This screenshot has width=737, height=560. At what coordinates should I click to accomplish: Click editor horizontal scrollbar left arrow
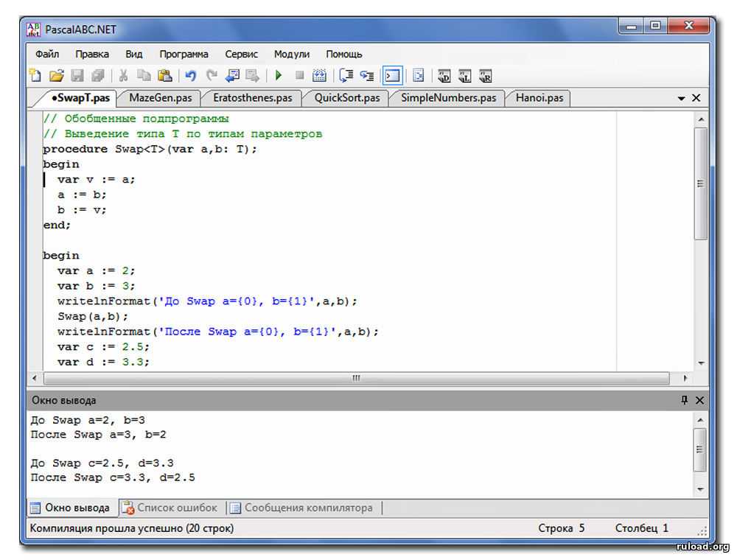coord(35,378)
